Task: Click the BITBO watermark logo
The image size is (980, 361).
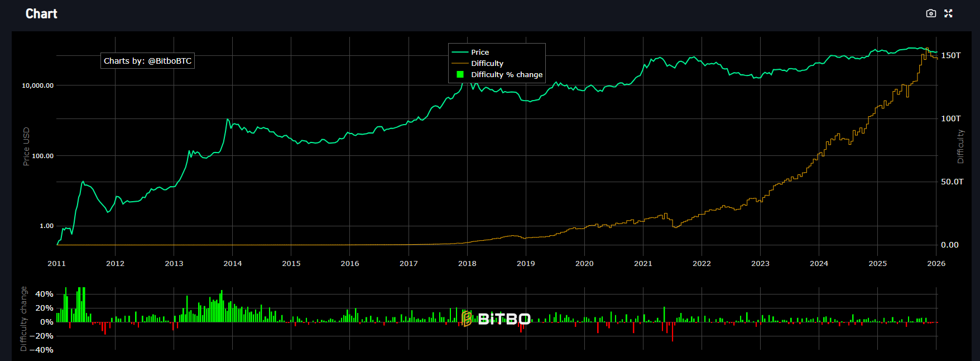Action: click(496, 319)
